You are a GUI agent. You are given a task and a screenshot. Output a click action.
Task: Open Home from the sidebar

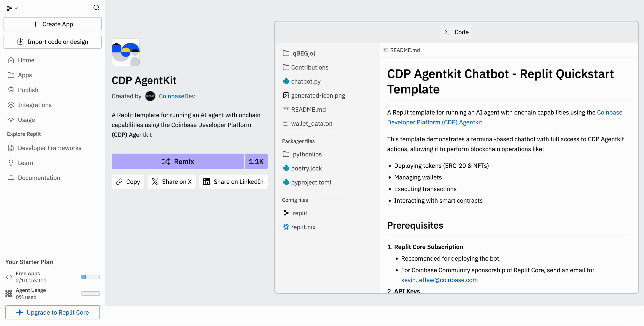[x=26, y=60]
